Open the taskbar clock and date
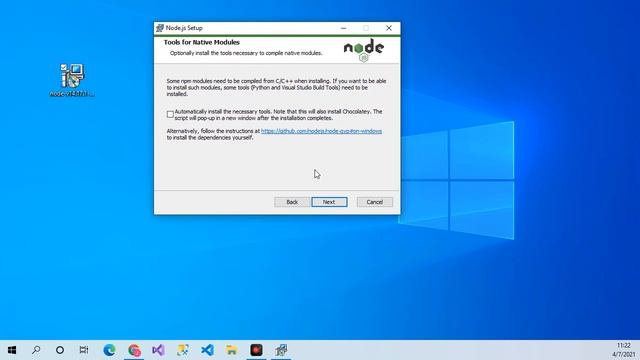The height and width of the screenshot is (360, 640). (x=624, y=350)
